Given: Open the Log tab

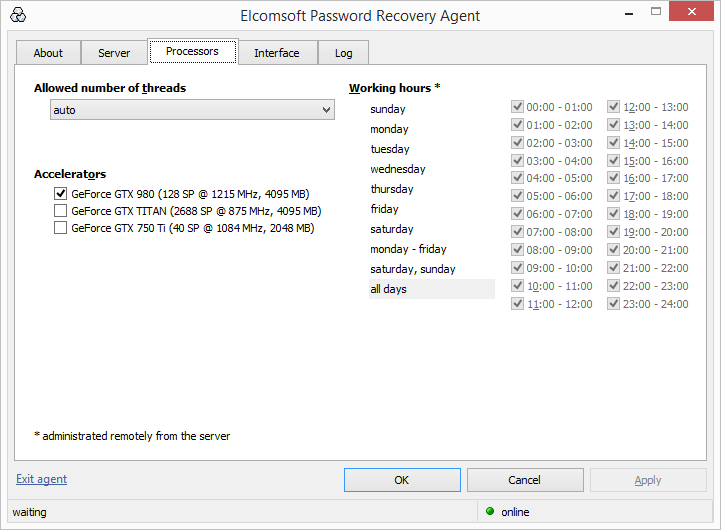Looking at the screenshot, I should point(343,53).
